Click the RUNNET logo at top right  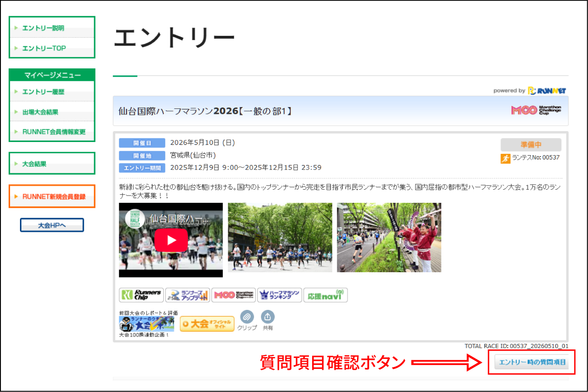tap(547, 91)
